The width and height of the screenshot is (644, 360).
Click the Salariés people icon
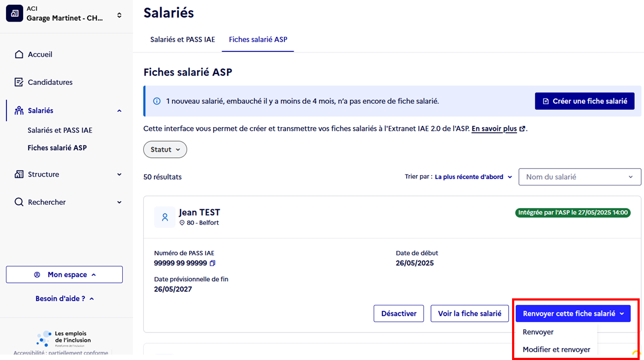19,110
